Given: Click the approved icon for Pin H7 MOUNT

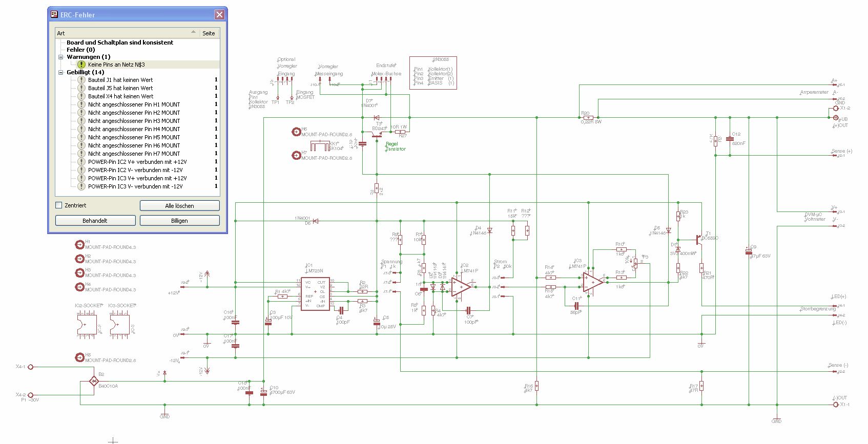Looking at the screenshot, I should tap(81, 154).
